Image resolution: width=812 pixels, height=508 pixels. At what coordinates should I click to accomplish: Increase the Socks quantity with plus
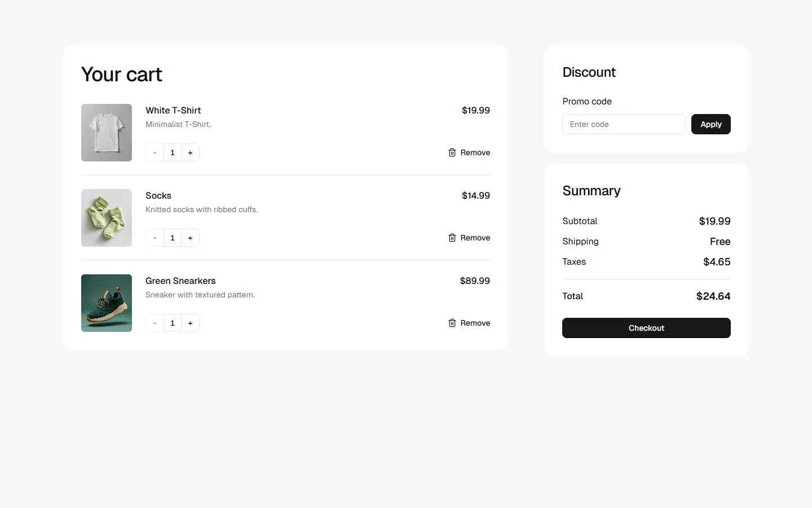(190, 238)
